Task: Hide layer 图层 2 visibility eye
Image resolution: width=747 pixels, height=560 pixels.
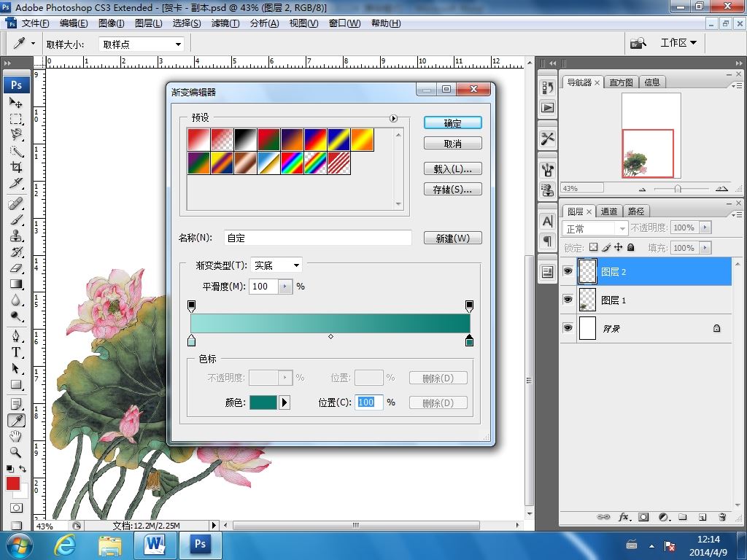Action: (x=568, y=271)
